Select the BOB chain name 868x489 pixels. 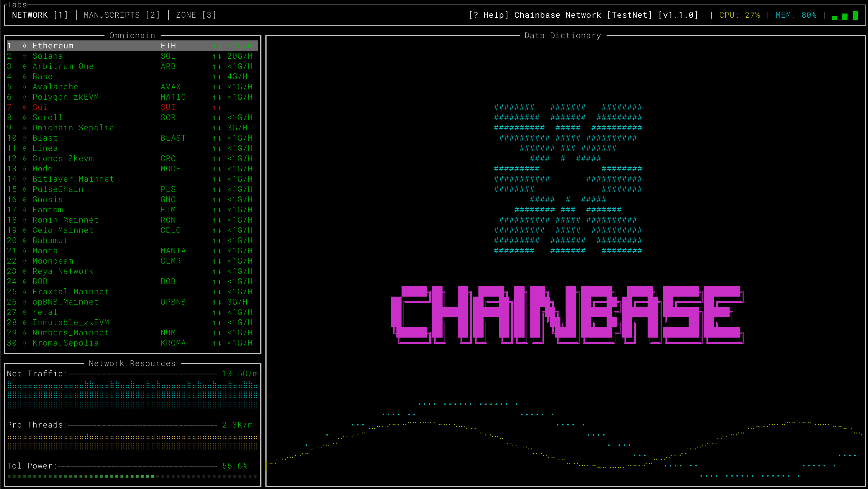(x=40, y=282)
